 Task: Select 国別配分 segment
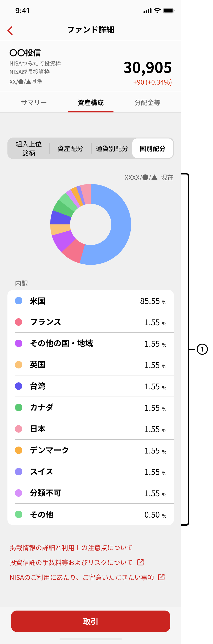(x=153, y=148)
